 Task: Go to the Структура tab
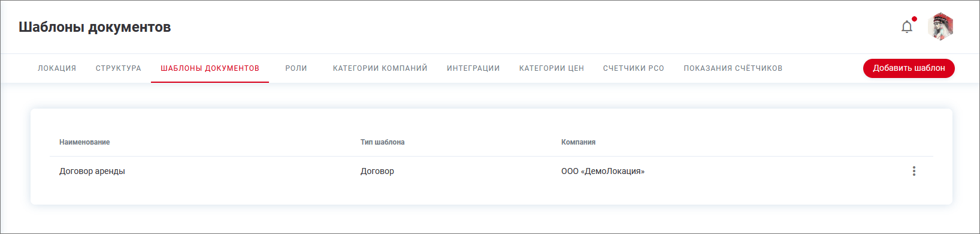(119, 68)
